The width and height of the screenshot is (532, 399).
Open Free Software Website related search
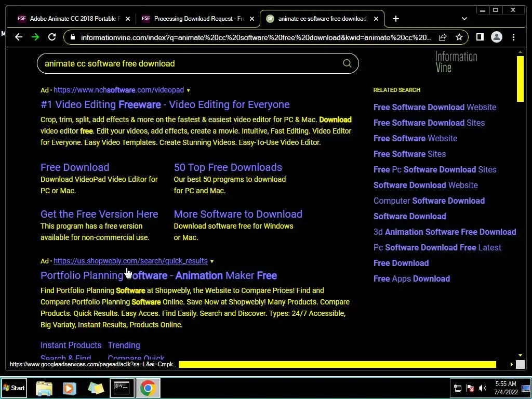pyautogui.click(x=415, y=138)
